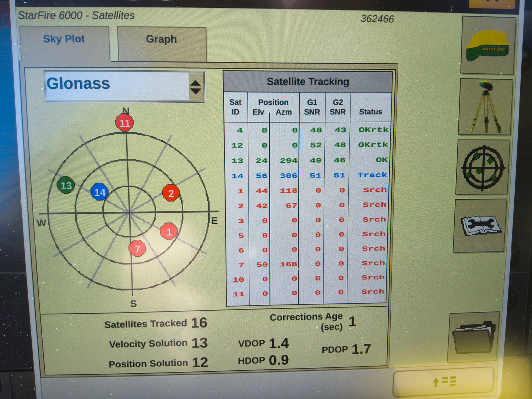Switch to the Sky Plot tab
Image resolution: width=532 pixels, height=399 pixels.
tap(64, 39)
